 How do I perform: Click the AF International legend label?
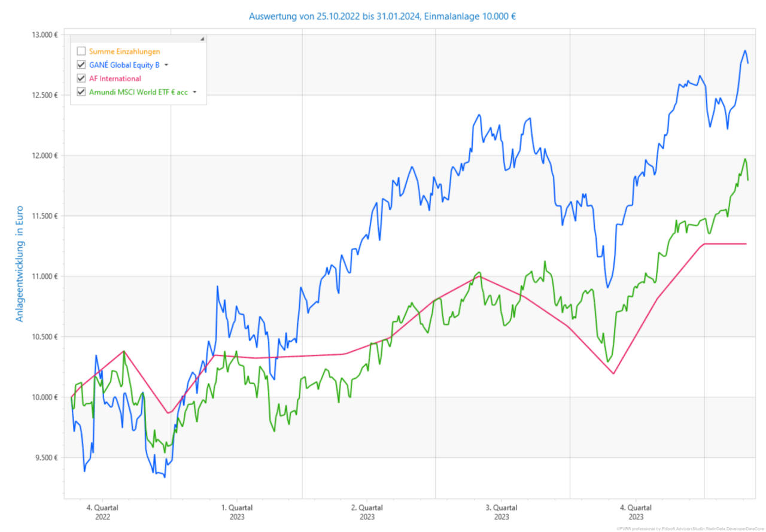click(x=115, y=79)
